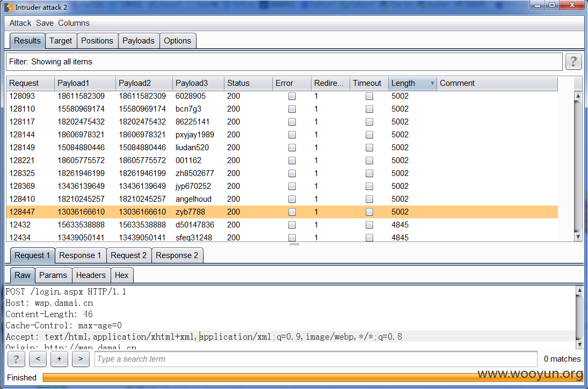
Task: Switch to the Target tab
Action: pyautogui.click(x=61, y=41)
